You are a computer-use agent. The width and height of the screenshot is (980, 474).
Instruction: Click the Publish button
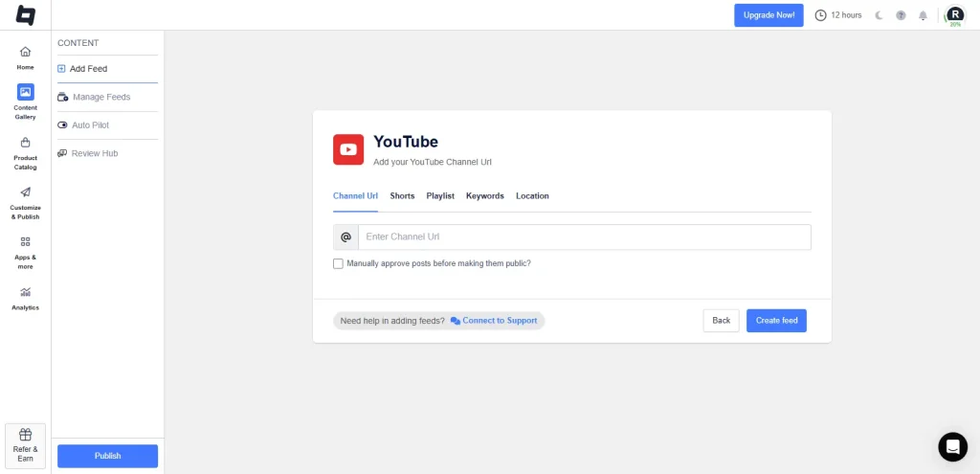click(x=107, y=456)
